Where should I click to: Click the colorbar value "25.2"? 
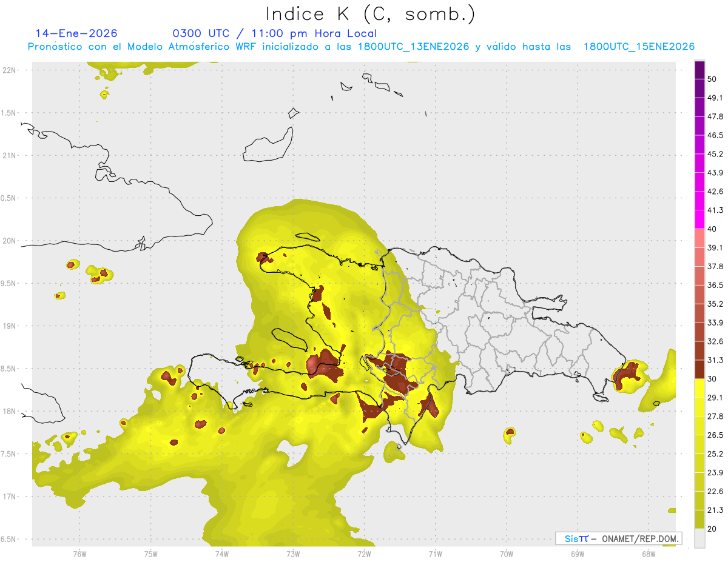click(x=715, y=453)
